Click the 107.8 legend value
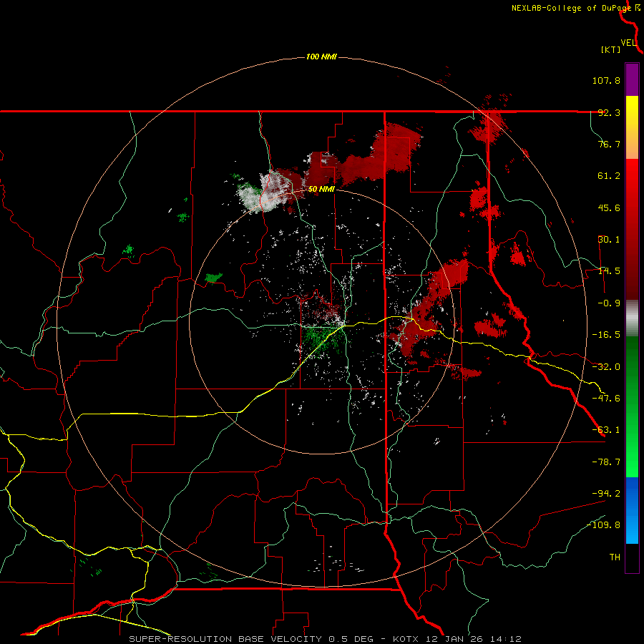The height and width of the screenshot is (644, 644). (606, 80)
